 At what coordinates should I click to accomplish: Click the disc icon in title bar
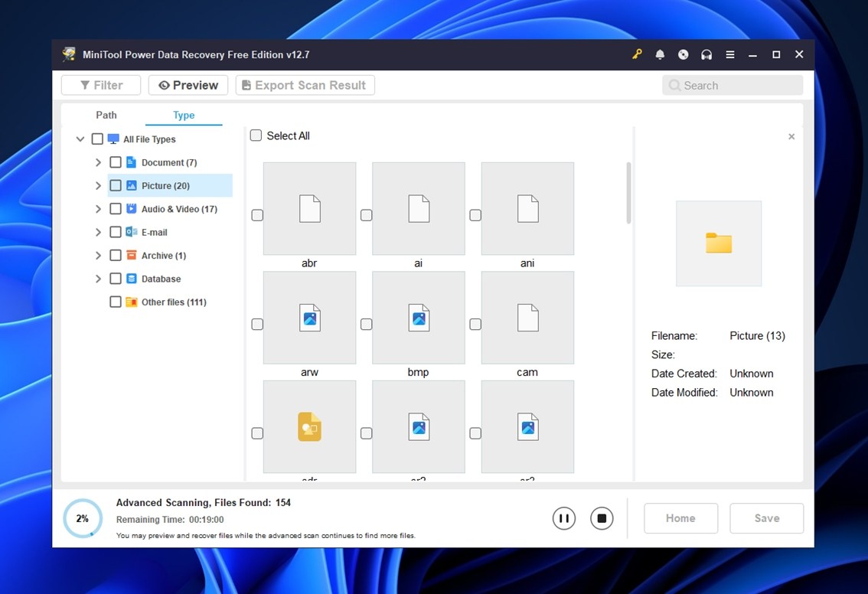(684, 55)
